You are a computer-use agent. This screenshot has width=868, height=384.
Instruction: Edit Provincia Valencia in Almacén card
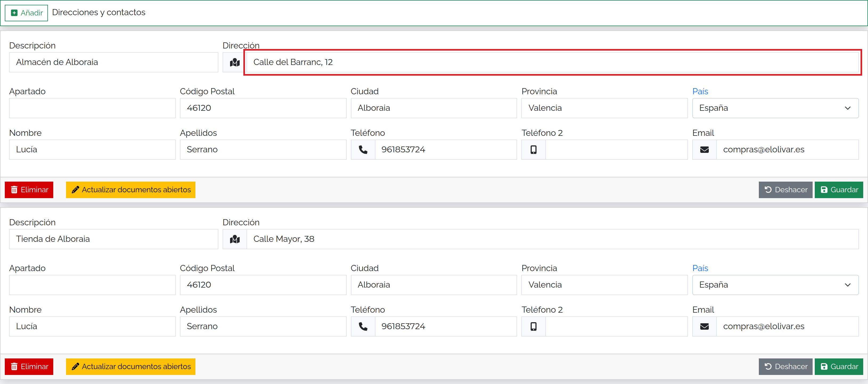[x=604, y=108]
